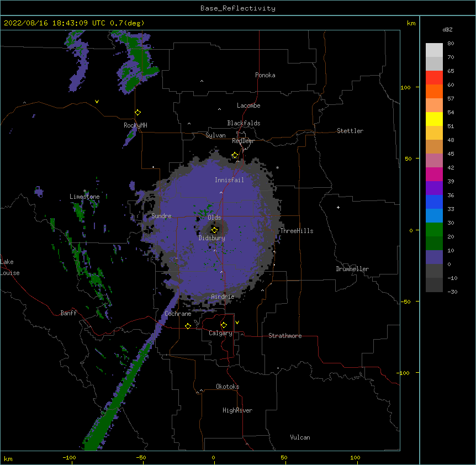Viewport: 476px width, 465px height.
Task: Pick the bright green 20-30 dBZ swatch
Action: tap(434, 230)
